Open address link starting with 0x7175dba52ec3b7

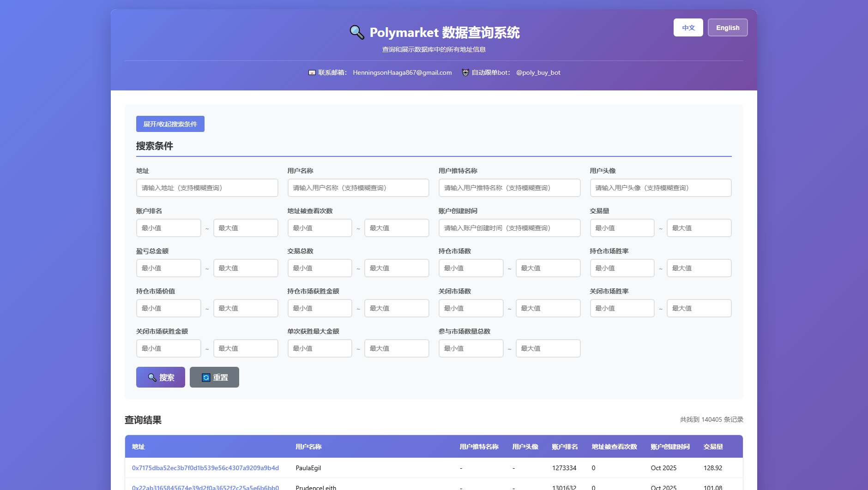(205, 468)
